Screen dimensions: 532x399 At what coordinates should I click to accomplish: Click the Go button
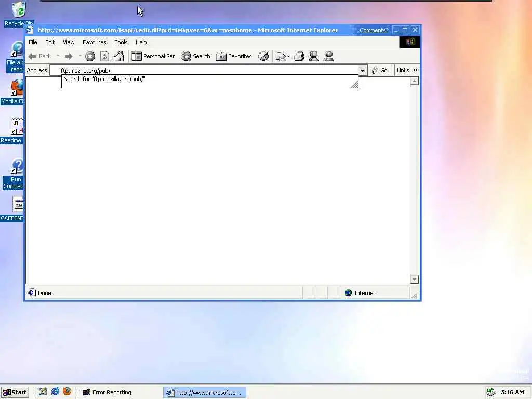[380, 70]
